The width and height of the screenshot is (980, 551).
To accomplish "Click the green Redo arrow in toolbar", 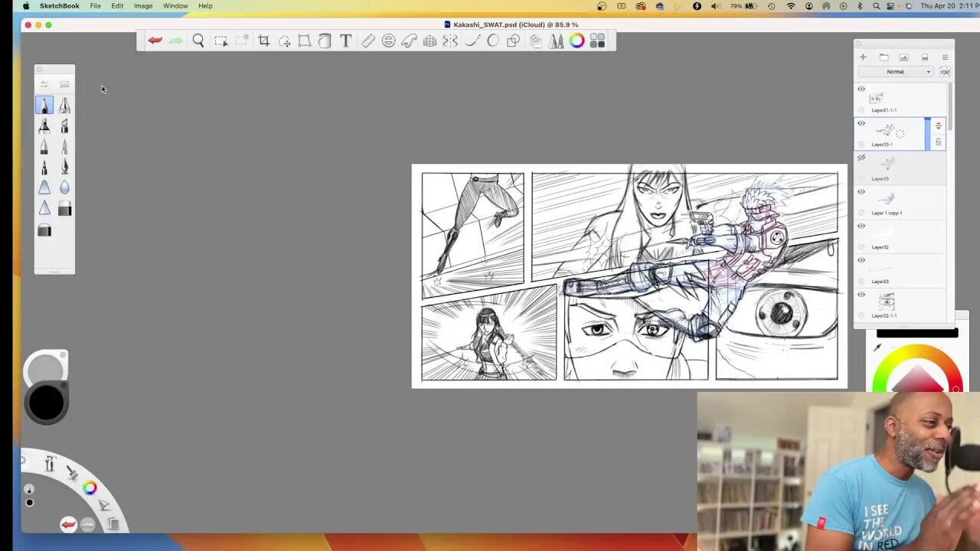I will tap(175, 41).
